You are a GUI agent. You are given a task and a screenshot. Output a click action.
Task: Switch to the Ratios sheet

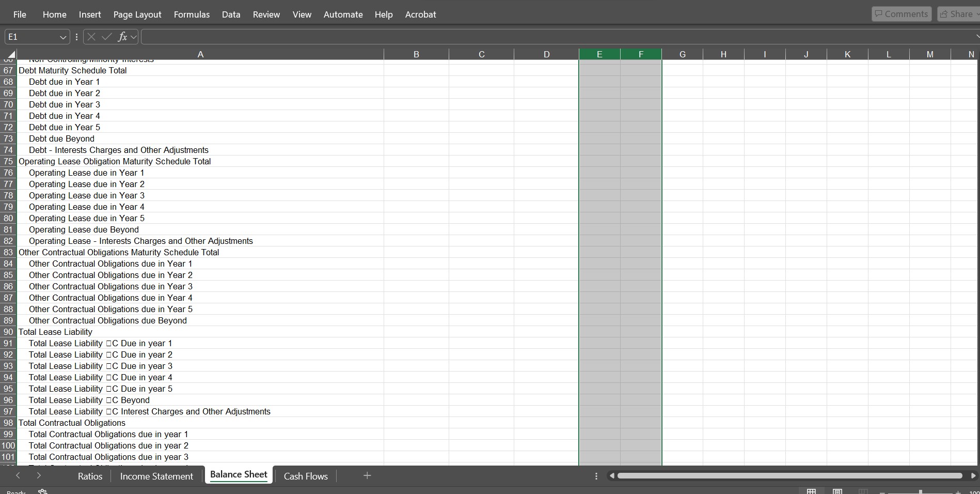point(90,476)
